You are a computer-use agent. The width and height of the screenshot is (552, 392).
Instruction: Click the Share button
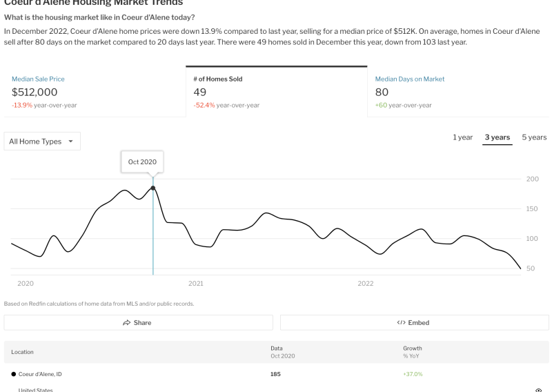[138, 322]
